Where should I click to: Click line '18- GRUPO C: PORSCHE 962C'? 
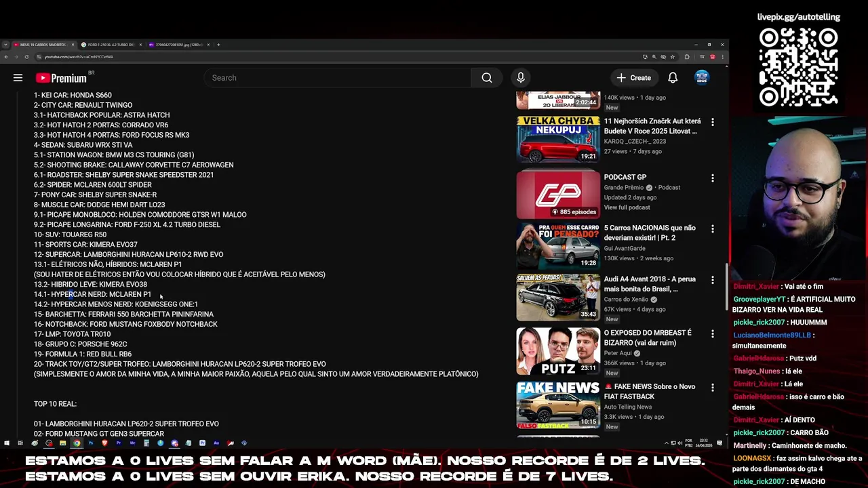point(80,344)
